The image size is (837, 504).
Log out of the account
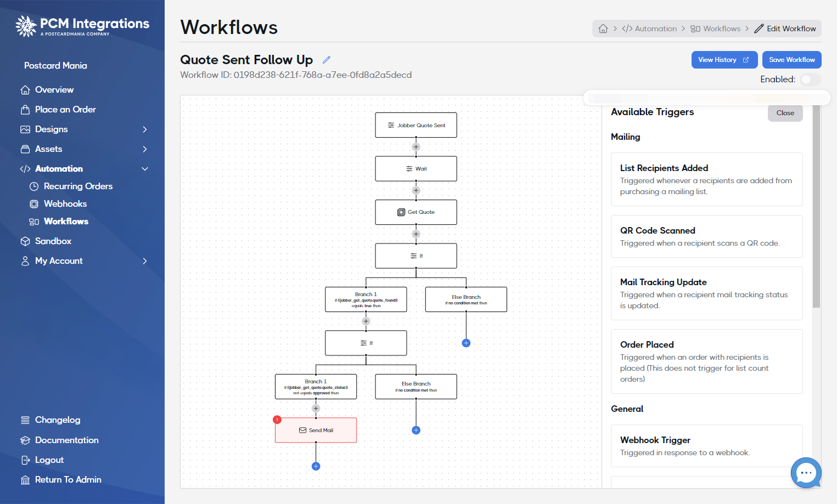coord(49,460)
